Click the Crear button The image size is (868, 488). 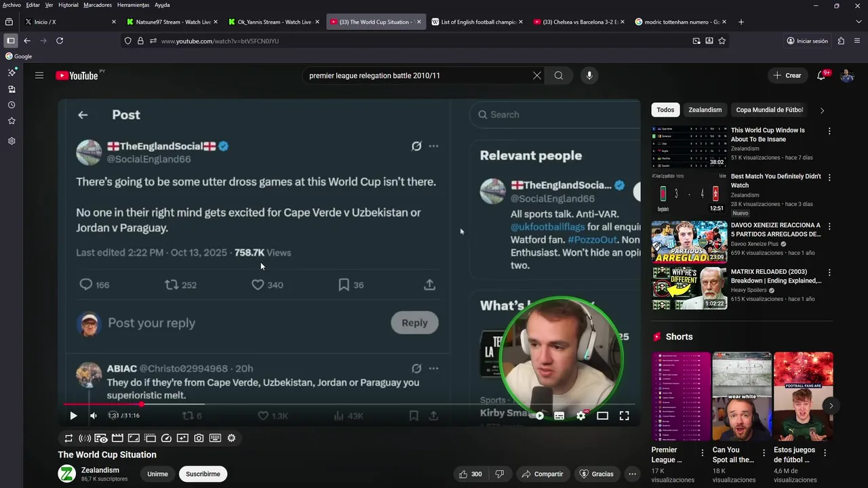pyautogui.click(x=787, y=75)
